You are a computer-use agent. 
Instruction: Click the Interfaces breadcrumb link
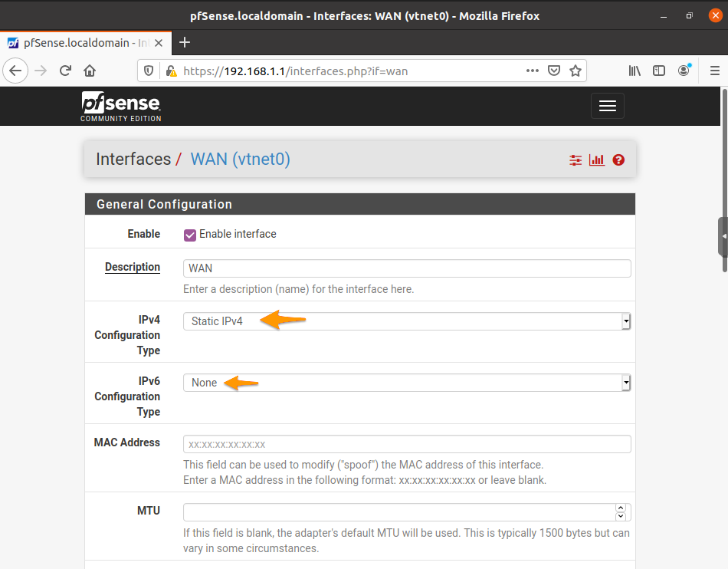133,160
